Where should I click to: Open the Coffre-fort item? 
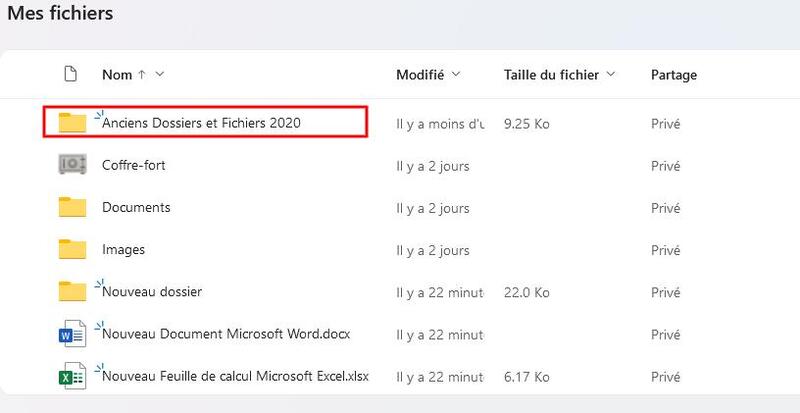tap(134, 165)
